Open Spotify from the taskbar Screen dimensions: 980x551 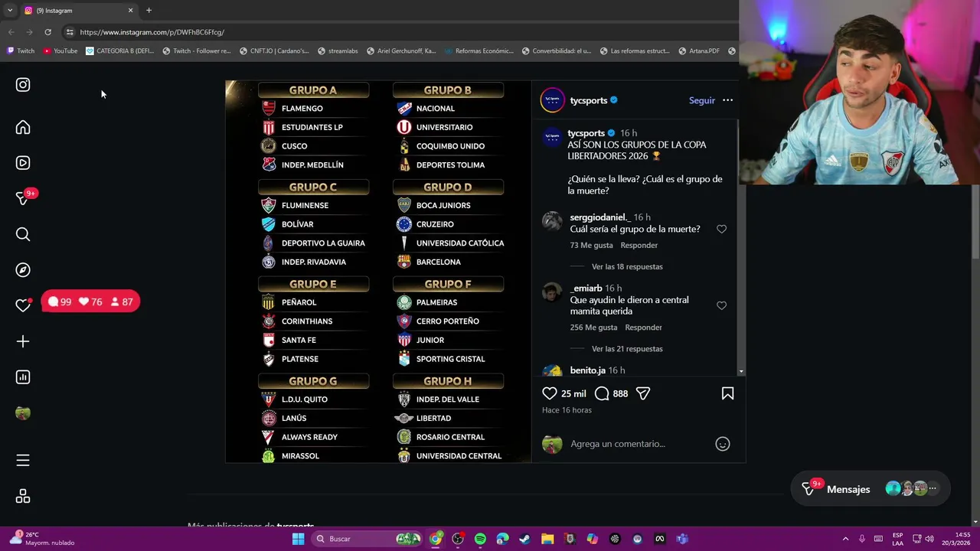click(x=480, y=539)
